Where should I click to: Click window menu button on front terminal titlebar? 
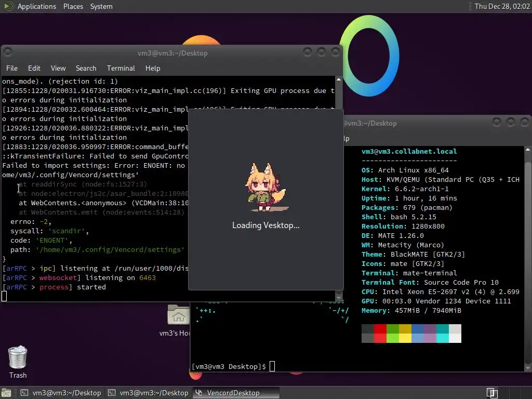point(8,51)
